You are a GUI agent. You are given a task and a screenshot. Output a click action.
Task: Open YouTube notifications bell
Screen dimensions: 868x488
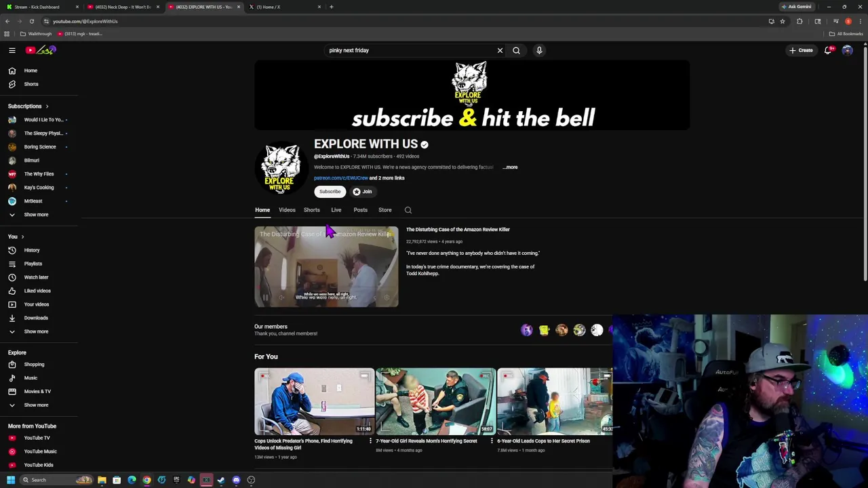(x=828, y=50)
